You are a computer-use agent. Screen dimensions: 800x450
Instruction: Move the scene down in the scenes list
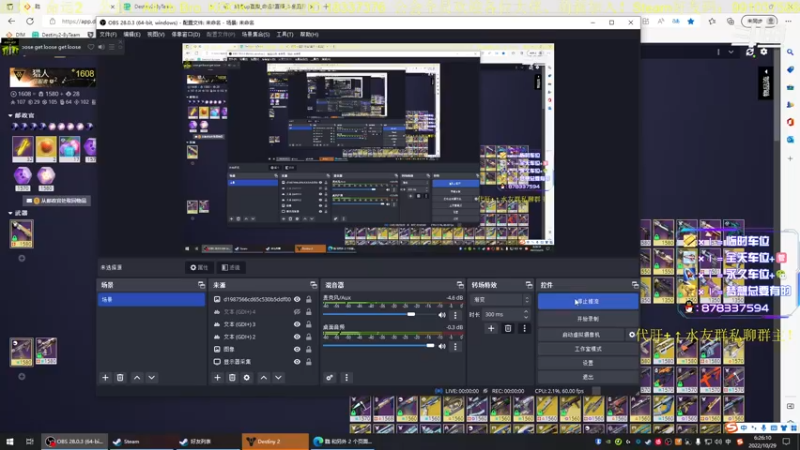152,378
